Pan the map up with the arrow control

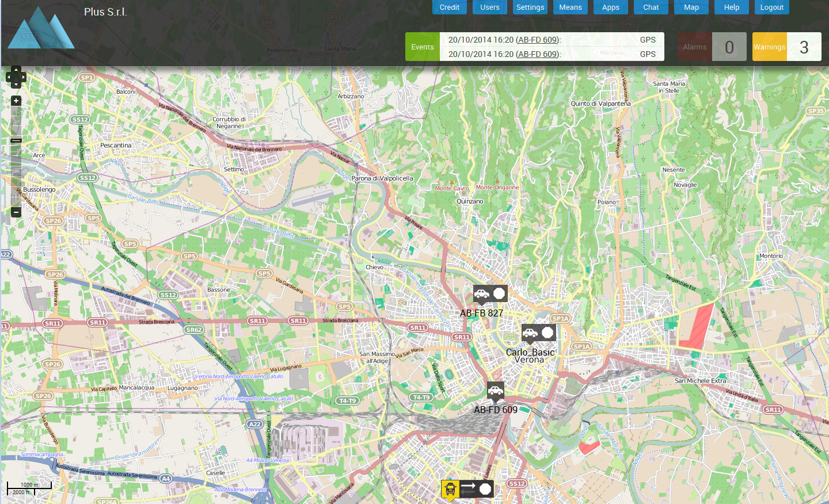pyautogui.click(x=16, y=70)
